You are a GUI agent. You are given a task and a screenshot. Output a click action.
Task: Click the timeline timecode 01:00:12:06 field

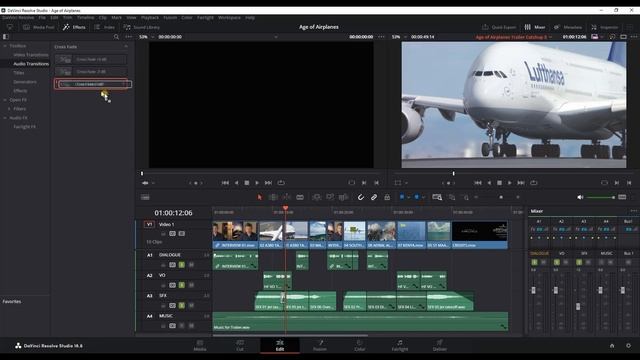[173, 213]
